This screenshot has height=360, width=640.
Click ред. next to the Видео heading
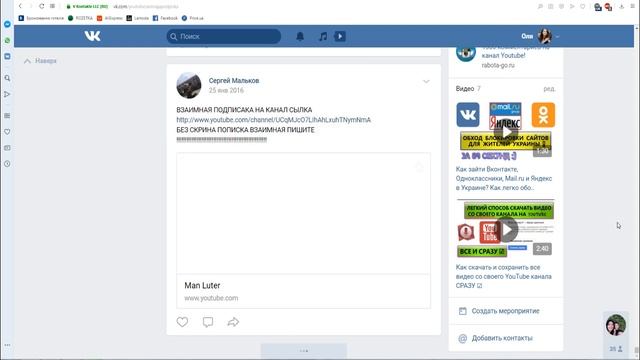tap(549, 89)
